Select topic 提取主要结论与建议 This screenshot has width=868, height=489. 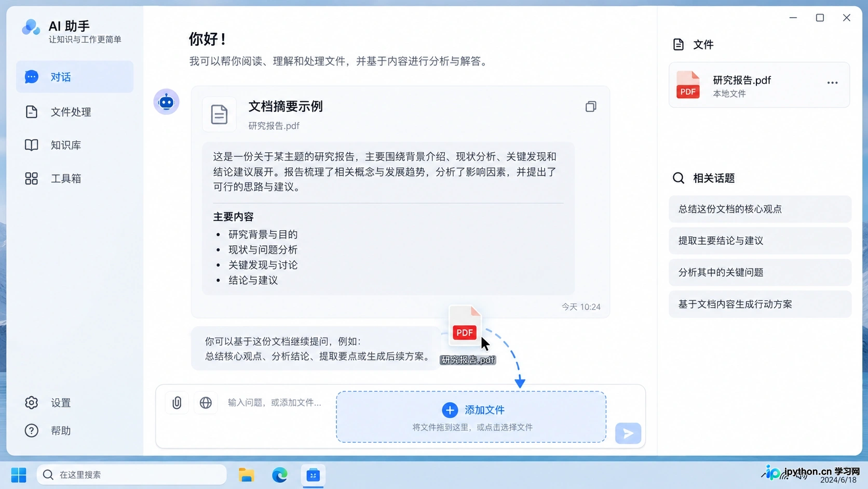(760, 241)
